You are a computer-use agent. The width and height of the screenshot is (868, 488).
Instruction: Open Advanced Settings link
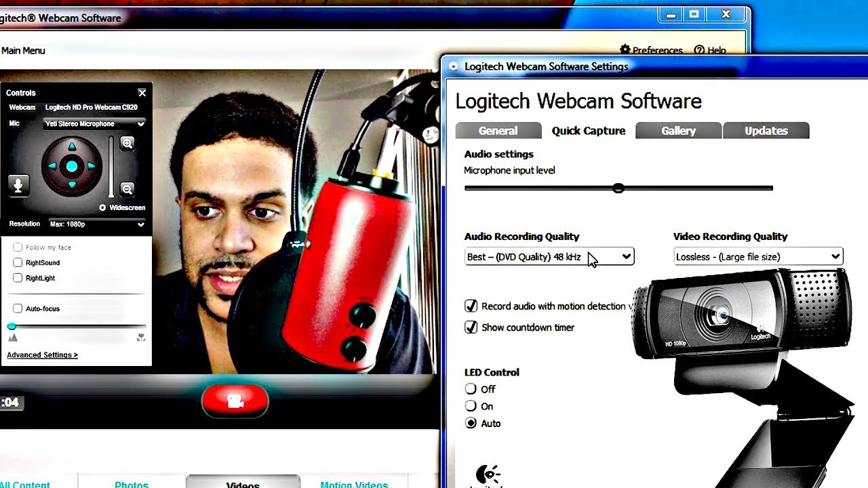coord(42,354)
